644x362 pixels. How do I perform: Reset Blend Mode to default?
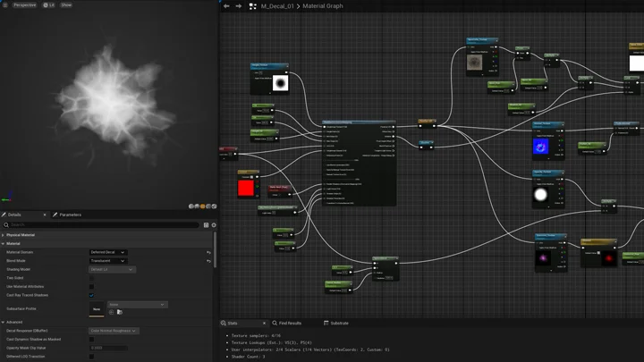pyautogui.click(x=208, y=261)
